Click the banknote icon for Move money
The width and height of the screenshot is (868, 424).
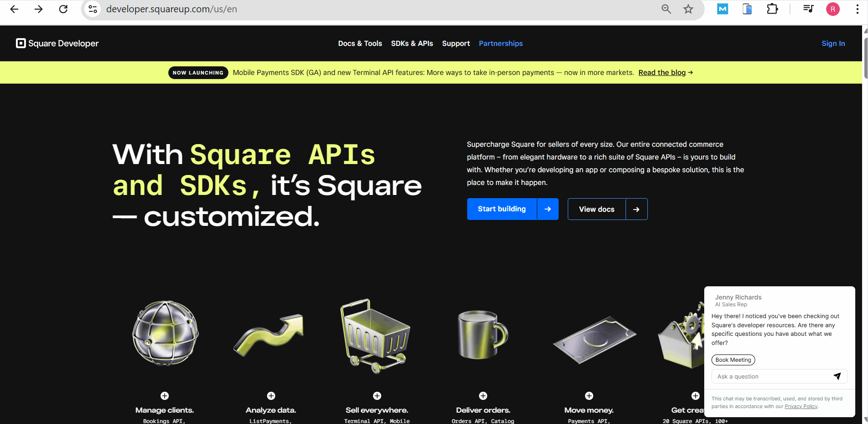point(595,340)
